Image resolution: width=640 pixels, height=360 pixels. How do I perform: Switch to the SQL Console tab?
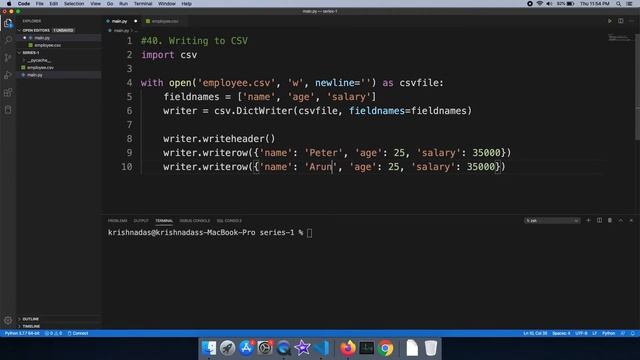(x=229, y=220)
